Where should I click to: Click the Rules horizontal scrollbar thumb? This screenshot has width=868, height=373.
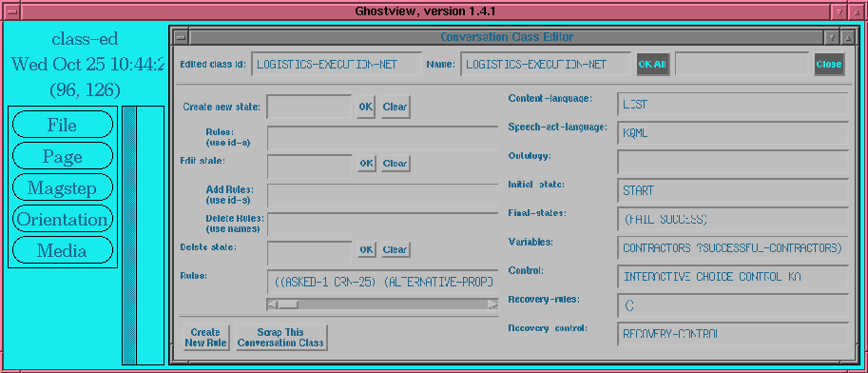[288, 304]
